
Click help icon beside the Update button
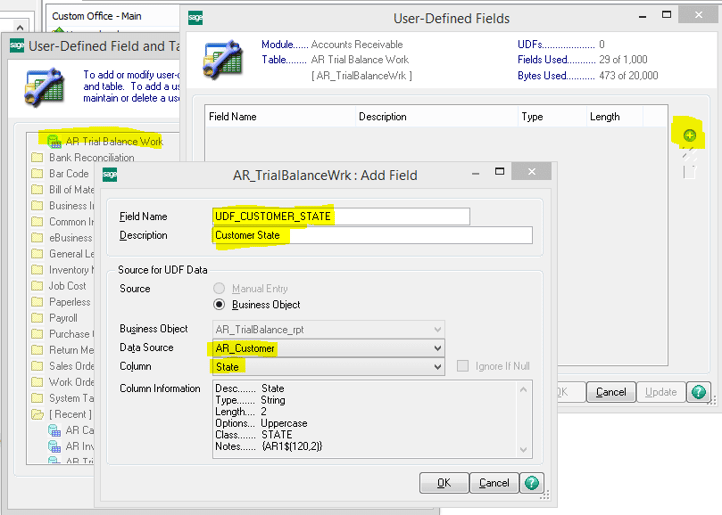(699, 392)
